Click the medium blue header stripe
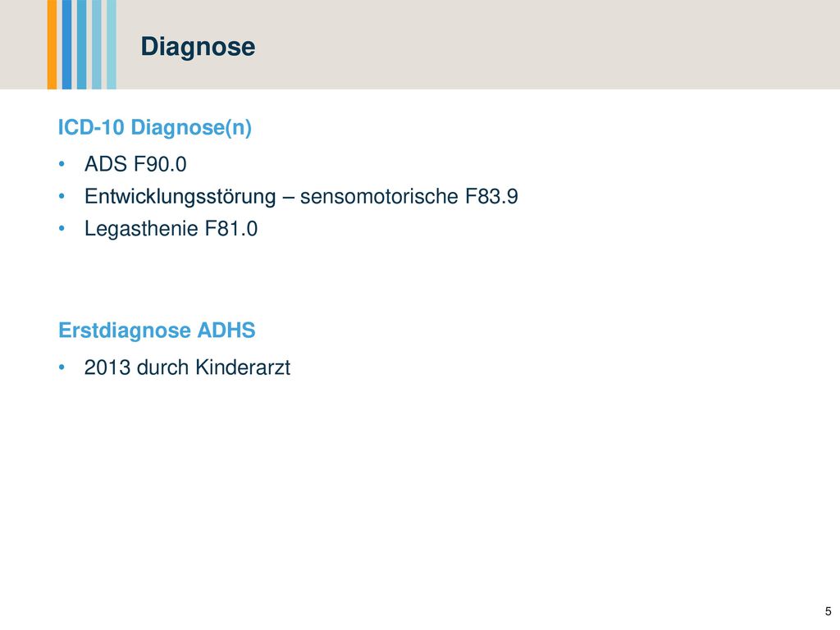 [x=81, y=44]
